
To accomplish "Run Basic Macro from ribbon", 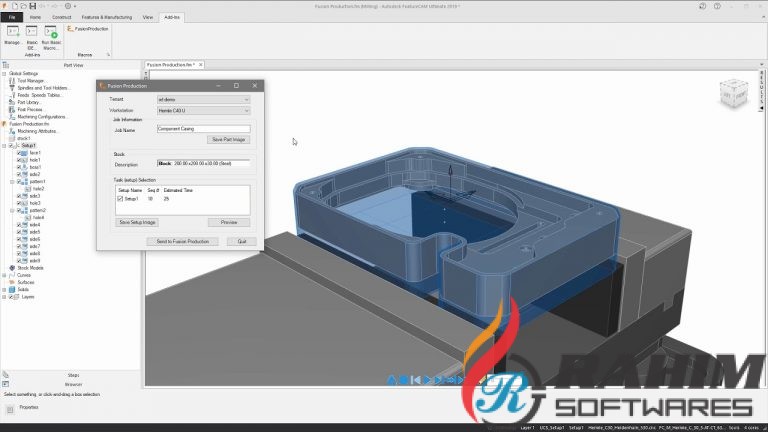I will [51, 37].
